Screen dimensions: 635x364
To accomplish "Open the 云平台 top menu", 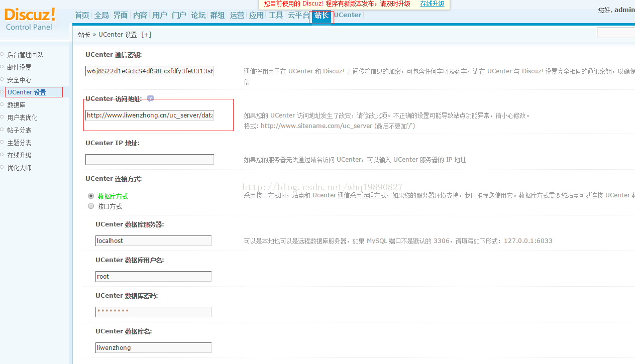I will pyautogui.click(x=298, y=15).
